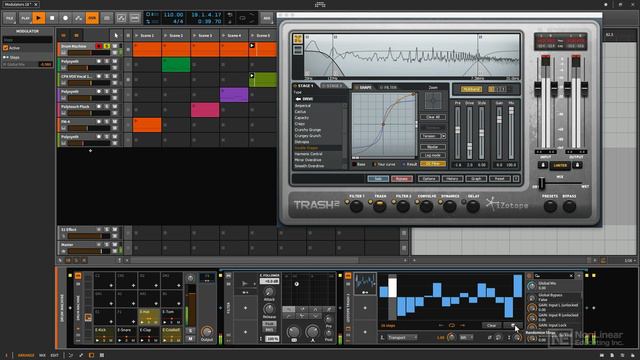
Task: Click the red Bypass button in Trash 2
Action: pyautogui.click(x=402, y=179)
